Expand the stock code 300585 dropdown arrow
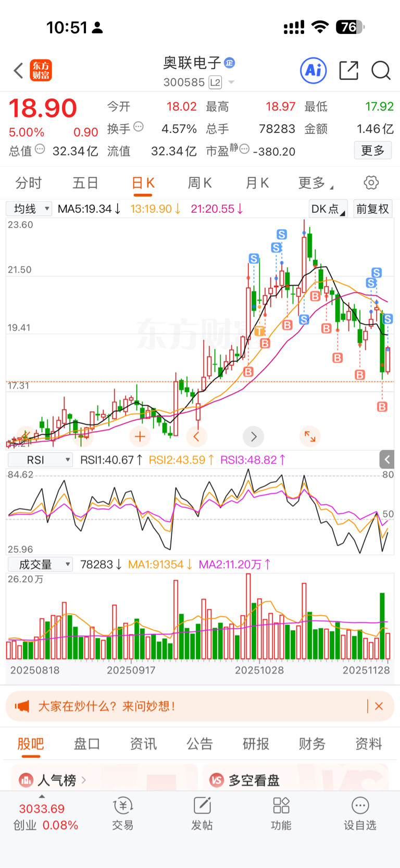The width and height of the screenshot is (400, 868). point(231,82)
